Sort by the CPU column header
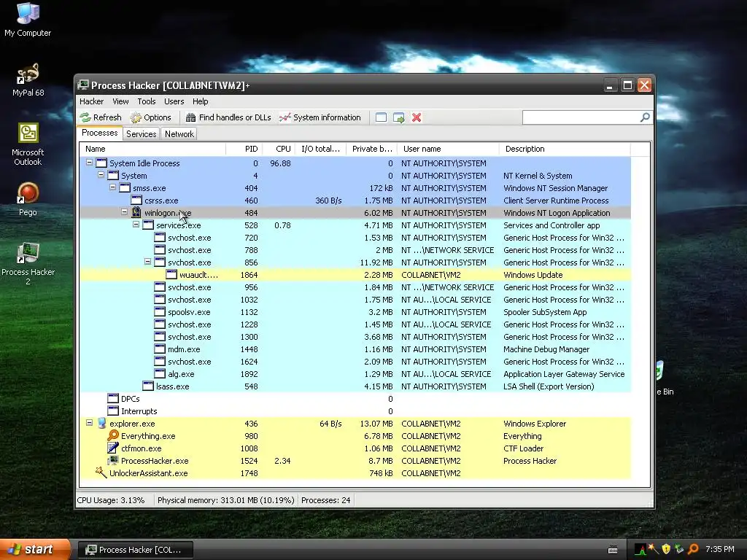The image size is (747, 560). [x=279, y=149]
